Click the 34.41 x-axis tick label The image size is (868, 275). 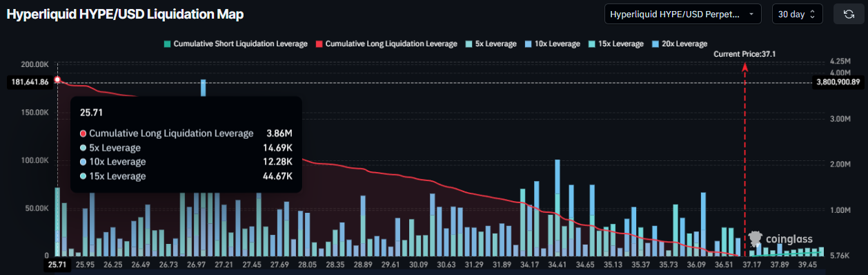(x=557, y=264)
